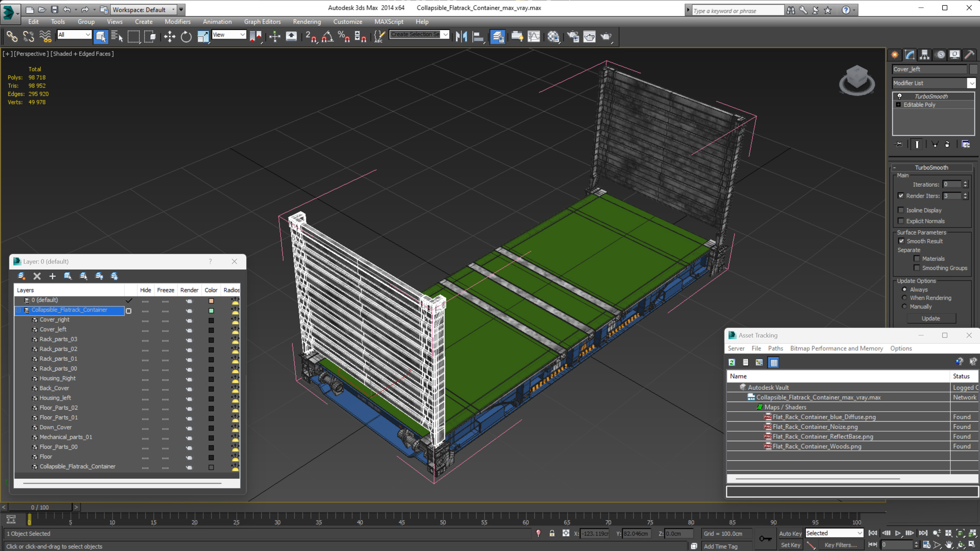Click the Mirror tool icon
The height and width of the screenshot is (551, 980).
tap(461, 36)
